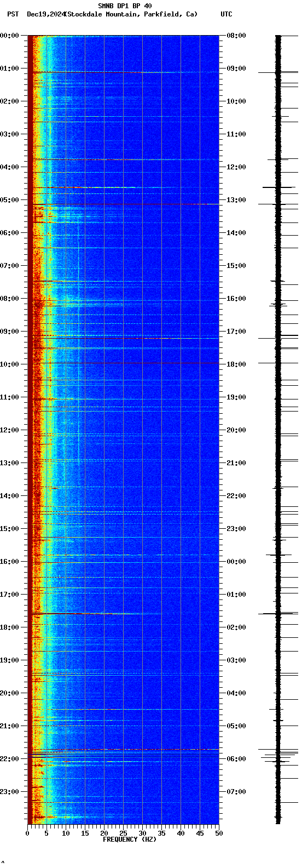The width and height of the screenshot is (302, 868).
Task: Click the PST time label '15:00'
Action: [x=9, y=529]
